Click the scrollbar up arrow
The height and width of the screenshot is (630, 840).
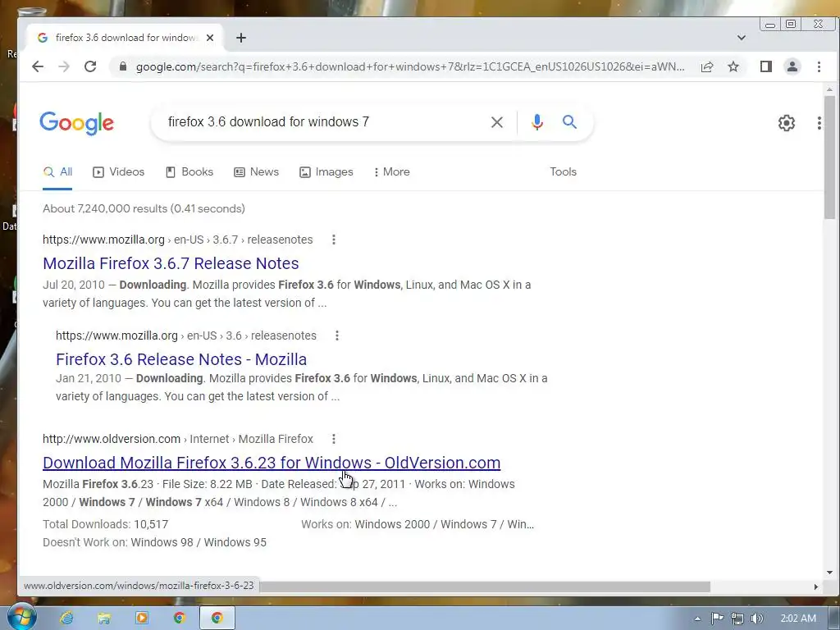click(830, 89)
